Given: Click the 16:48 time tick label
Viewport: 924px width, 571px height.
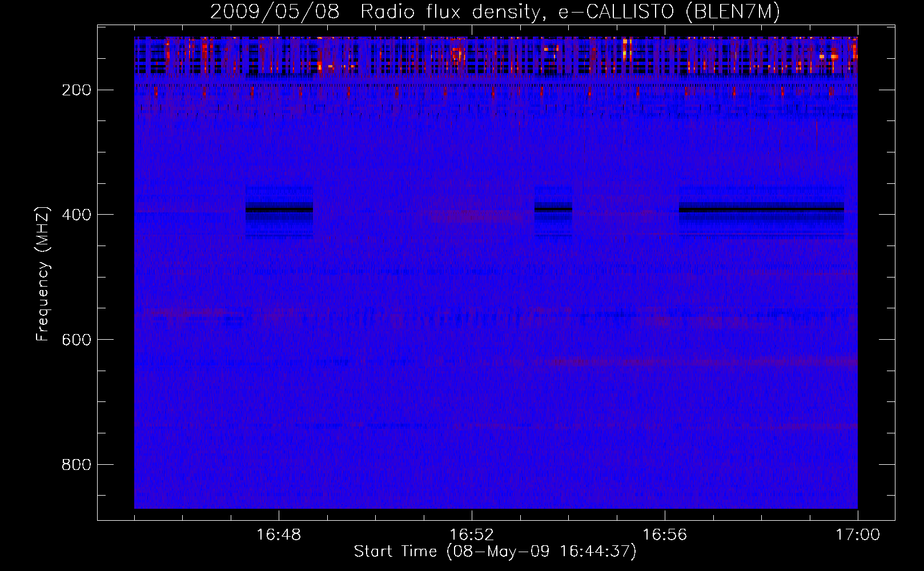Looking at the screenshot, I should coord(279,535).
